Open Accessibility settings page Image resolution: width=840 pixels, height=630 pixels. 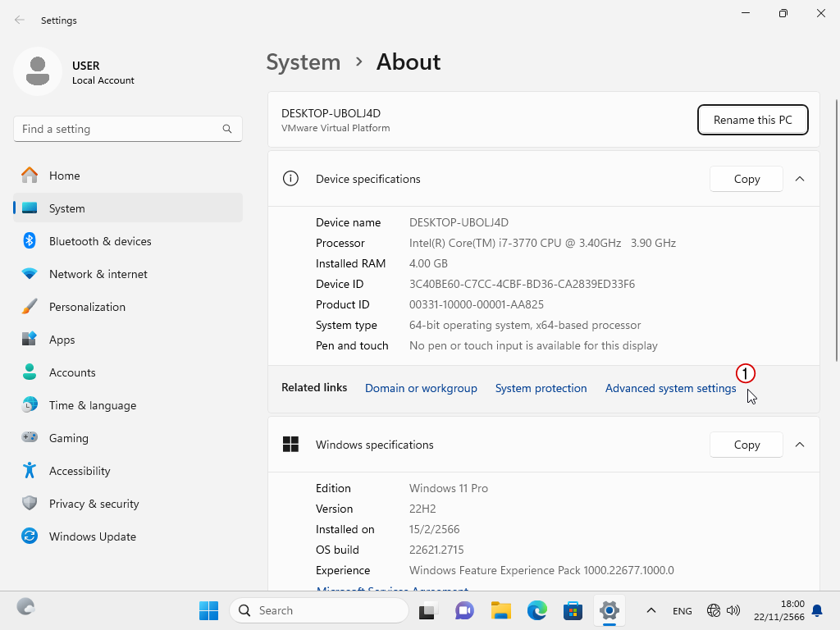pos(79,471)
